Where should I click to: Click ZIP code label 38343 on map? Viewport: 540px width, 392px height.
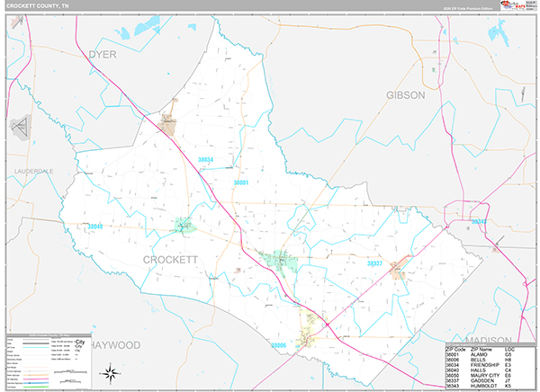(479, 221)
